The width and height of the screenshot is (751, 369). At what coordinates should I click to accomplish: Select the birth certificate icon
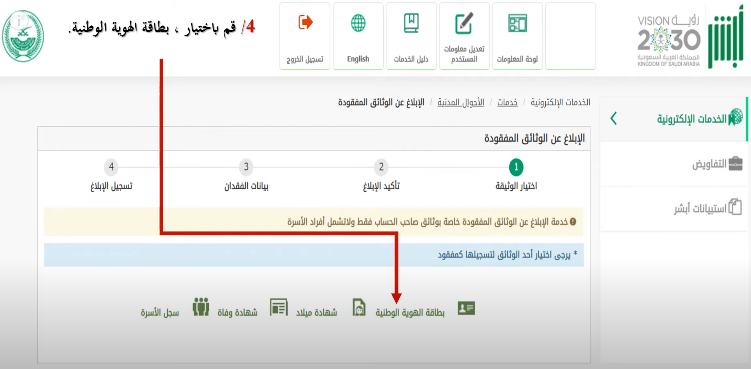(x=359, y=307)
